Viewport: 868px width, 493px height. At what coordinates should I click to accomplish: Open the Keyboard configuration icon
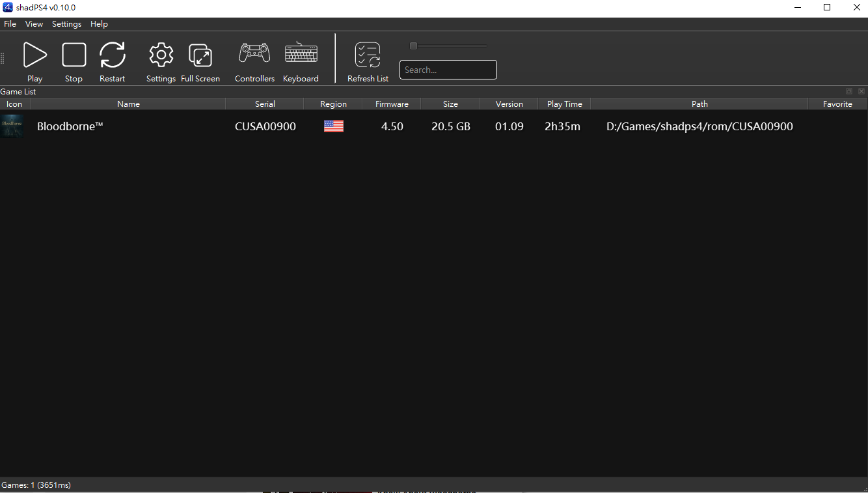[x=301, y=53]
